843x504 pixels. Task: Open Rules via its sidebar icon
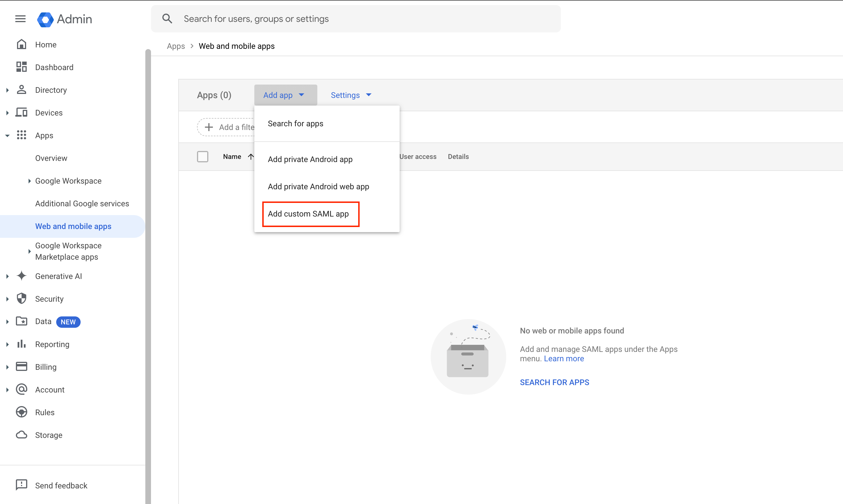coord(21,412)
